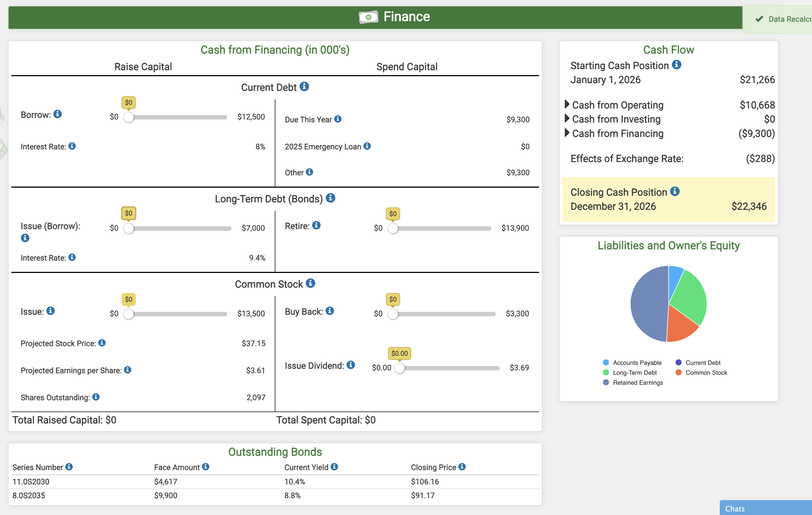Click the Total Raised Capital: $0 text
Image resolution: width=812 pixels, height=515 pixels.
pyautogui.click(x=64, y=420)
